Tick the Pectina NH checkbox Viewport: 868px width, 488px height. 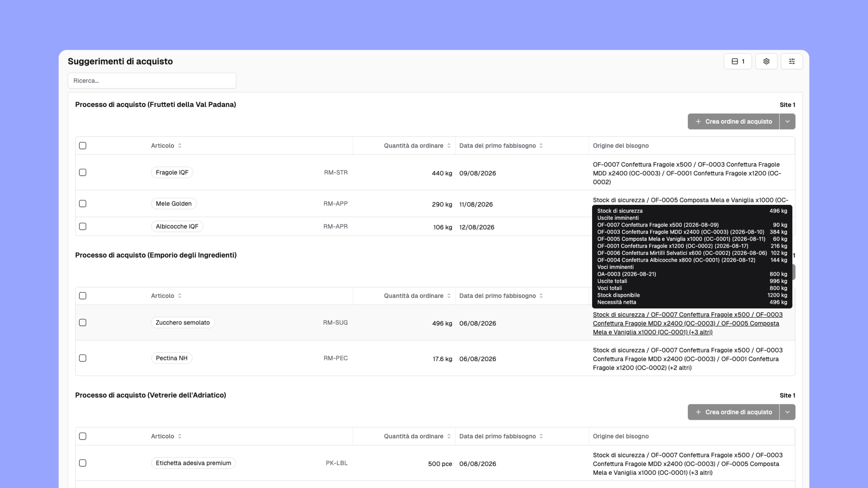(83, 358)
